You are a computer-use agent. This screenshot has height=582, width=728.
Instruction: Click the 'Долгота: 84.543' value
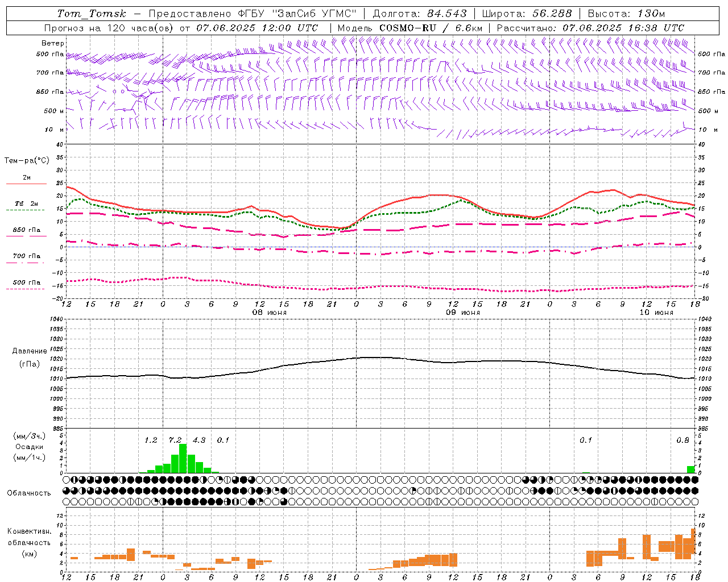pos(420,14)
